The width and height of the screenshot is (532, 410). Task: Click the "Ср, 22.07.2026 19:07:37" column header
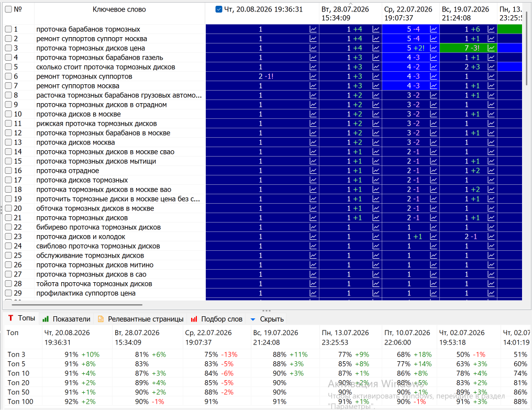(411, 14)
